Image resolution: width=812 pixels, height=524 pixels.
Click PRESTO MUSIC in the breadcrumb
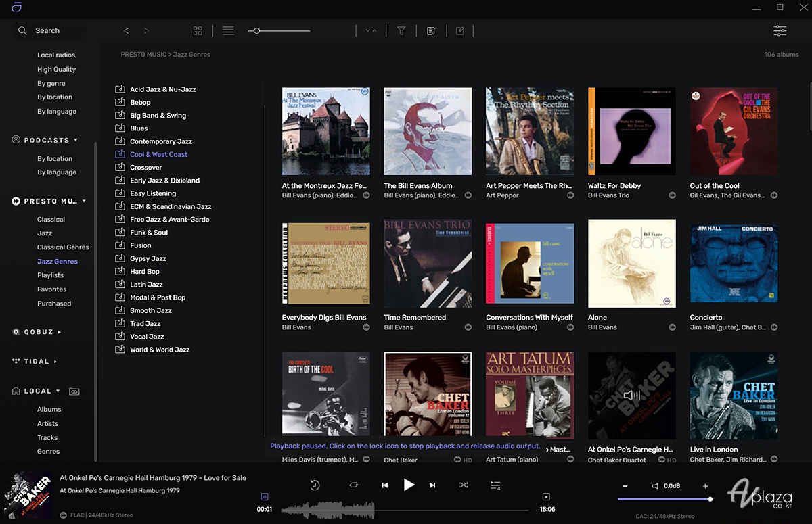point(143,55)
